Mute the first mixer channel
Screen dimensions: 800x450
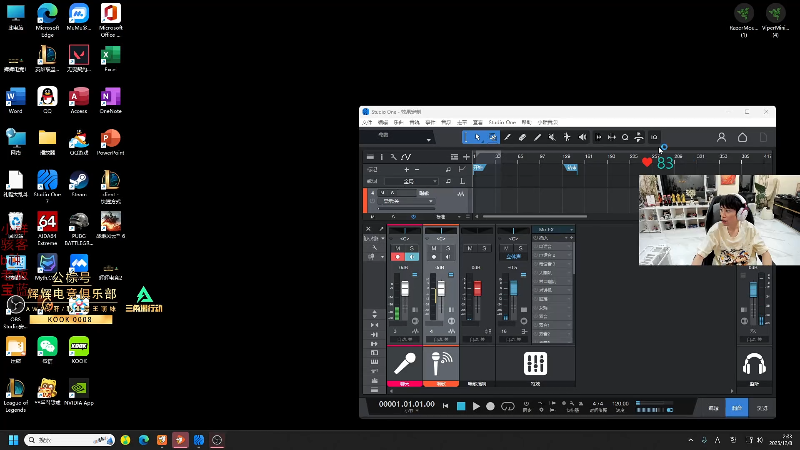[x=399, y=248]
